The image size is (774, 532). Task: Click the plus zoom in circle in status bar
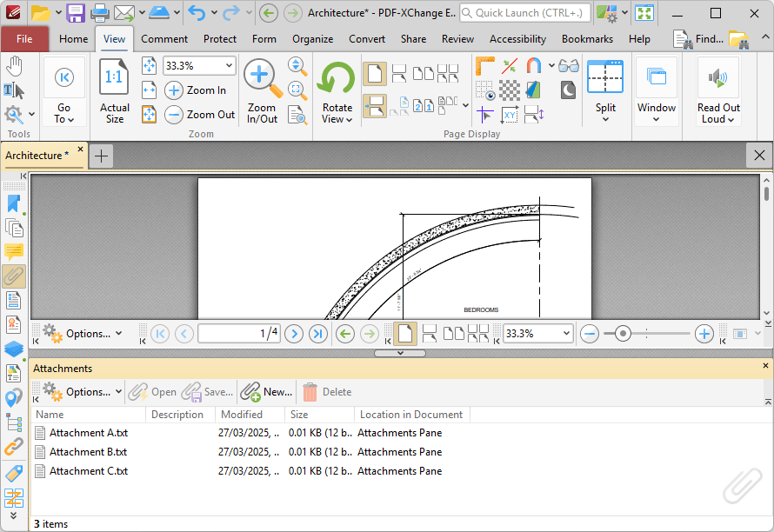tap(704, 334)
